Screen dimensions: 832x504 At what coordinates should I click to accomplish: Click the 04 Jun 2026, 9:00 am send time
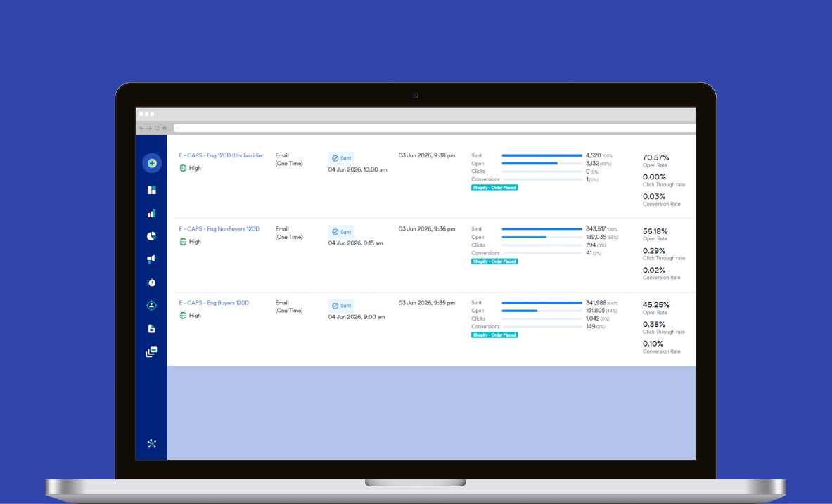click(x=357, y=317)
